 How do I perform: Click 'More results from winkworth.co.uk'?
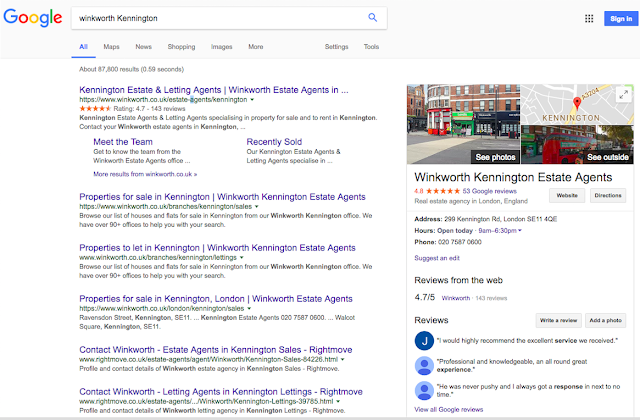point(145,174)
